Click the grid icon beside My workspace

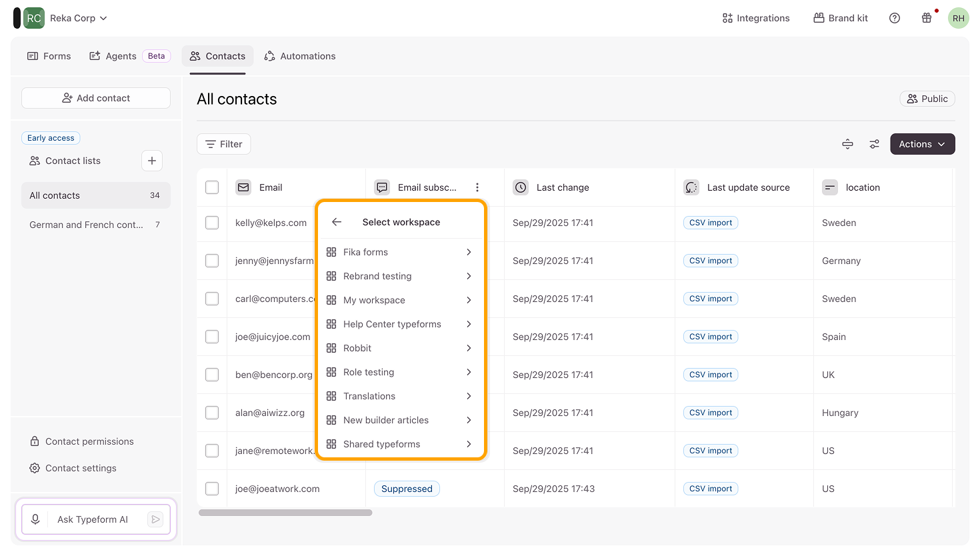tap(331, 300)
